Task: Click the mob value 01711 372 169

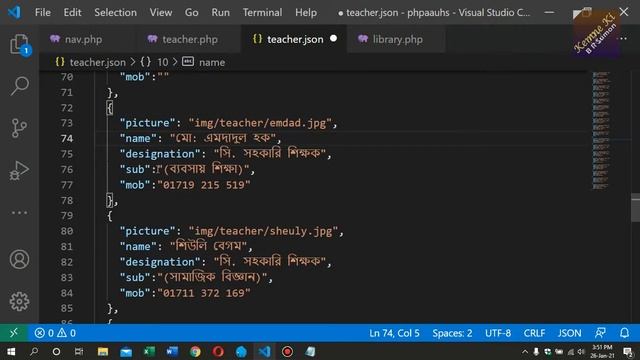Action: click(204, 293)
